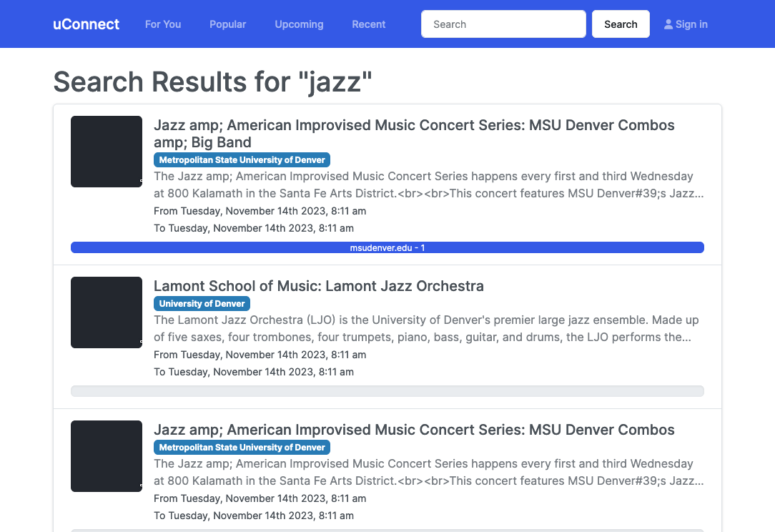Click inside the Search input field

tap(503, 24)
